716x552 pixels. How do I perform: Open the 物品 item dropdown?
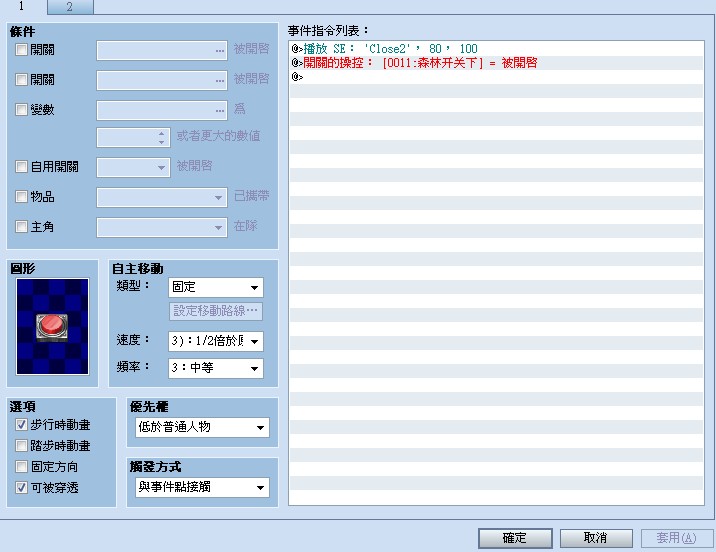(162, 197)
